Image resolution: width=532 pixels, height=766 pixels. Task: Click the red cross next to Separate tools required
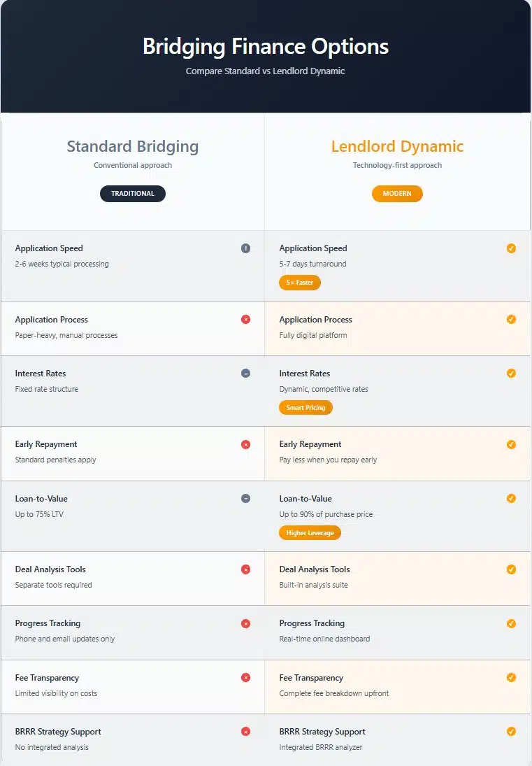coord(245,569)
